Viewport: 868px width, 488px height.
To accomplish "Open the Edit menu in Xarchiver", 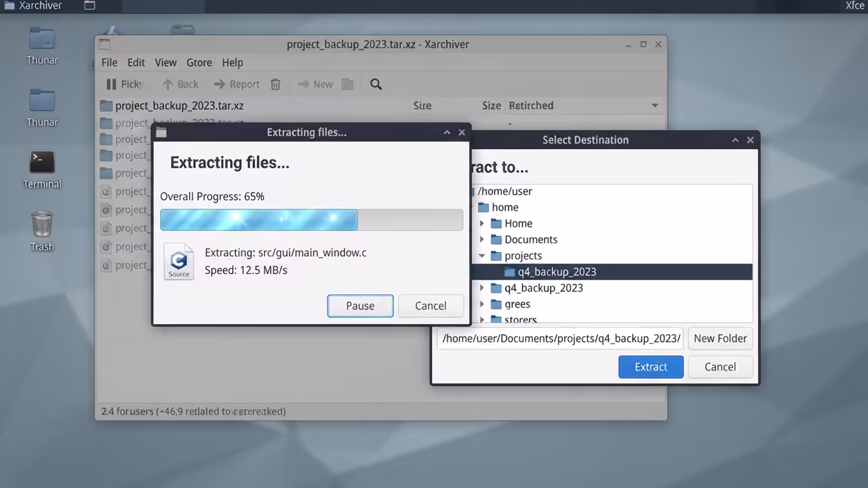I will tap(136, 62).
